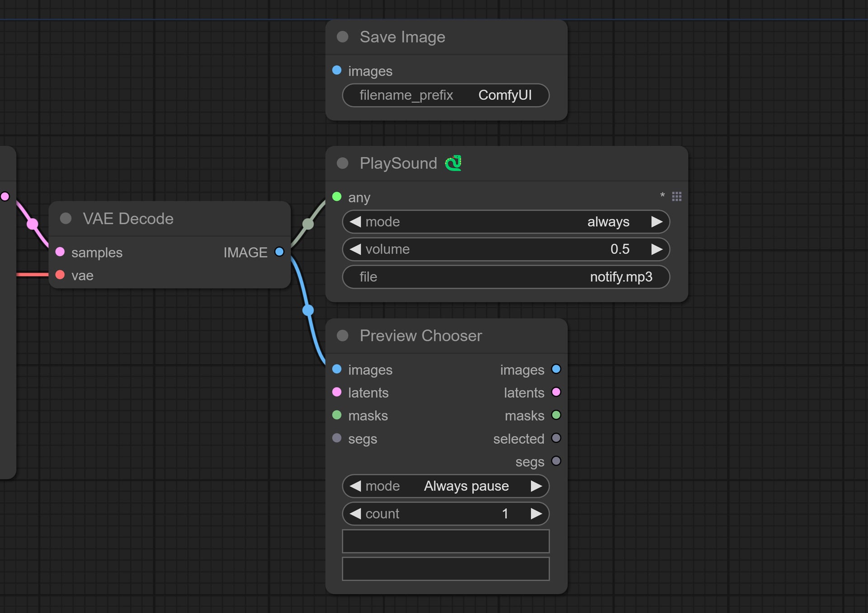Viewport: 868px width, 613px height.
Task: Click the blue link midpoint dot to Preview Chooser
Action: (x=308, y=310)
